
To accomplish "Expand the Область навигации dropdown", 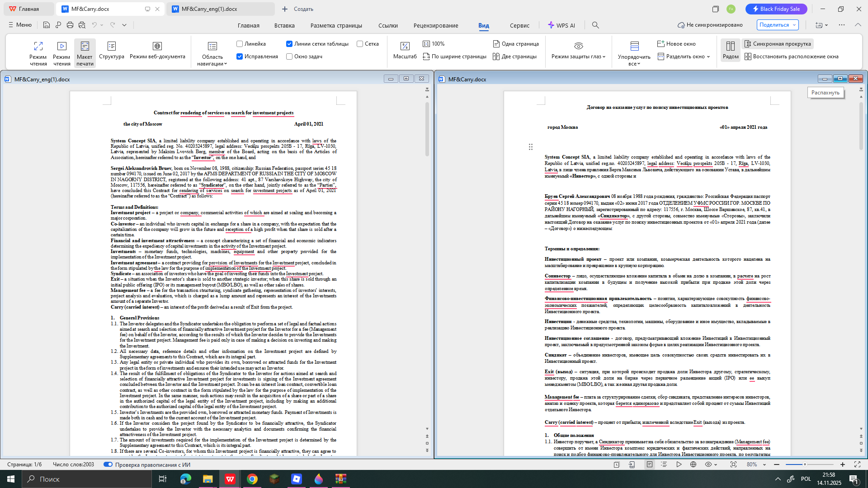I will coord(212,53).
